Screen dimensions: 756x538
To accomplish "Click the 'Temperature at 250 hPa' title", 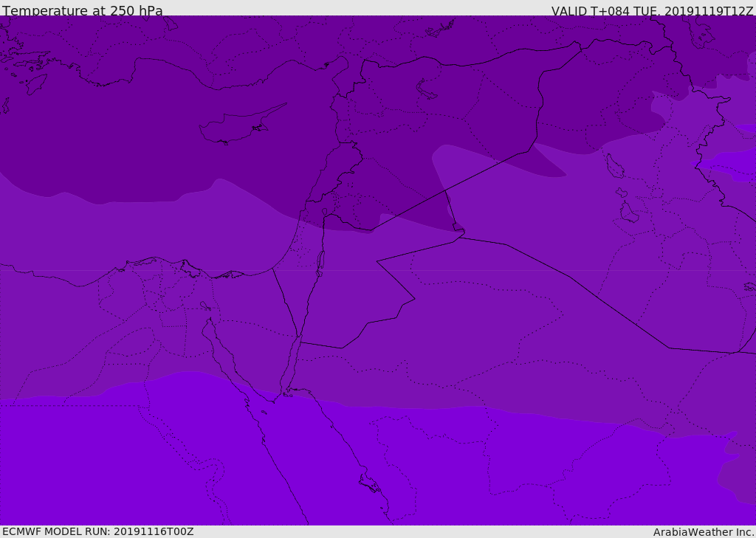I will (x=83, y=10).
